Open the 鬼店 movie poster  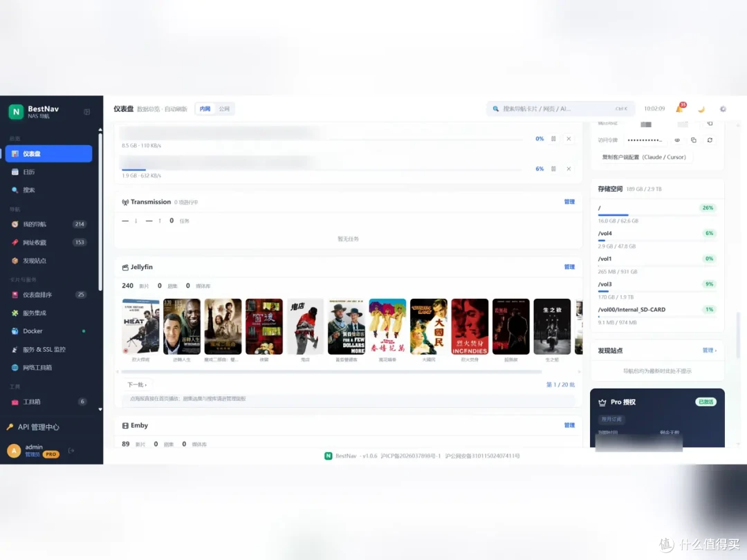[x=306, y=326]
